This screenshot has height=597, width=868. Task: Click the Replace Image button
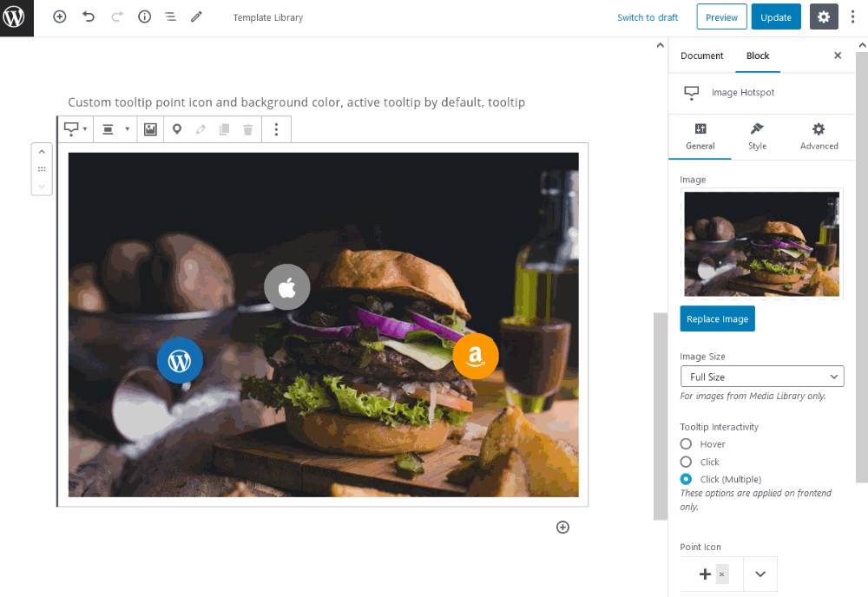tap(718, 318)
